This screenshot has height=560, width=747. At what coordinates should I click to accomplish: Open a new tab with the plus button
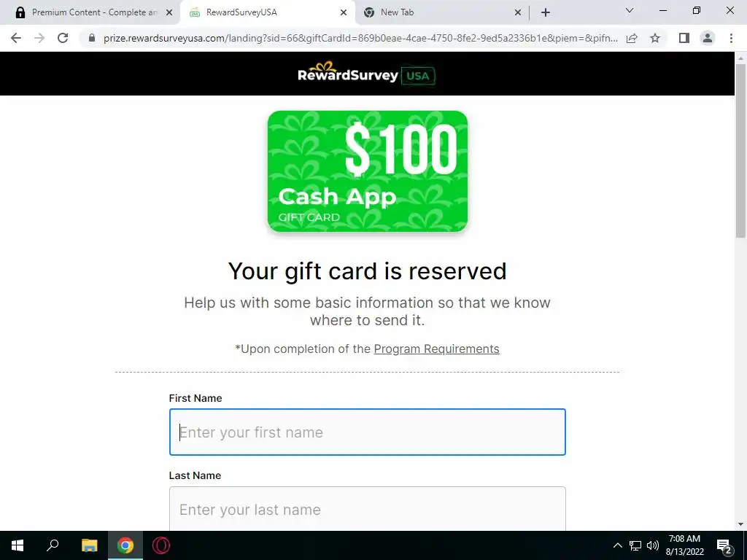546,12
